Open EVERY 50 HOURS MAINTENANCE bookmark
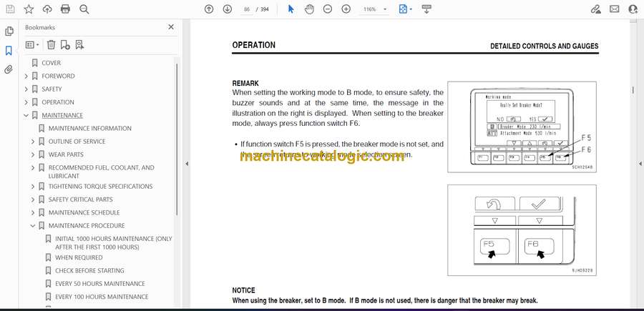 99,284
